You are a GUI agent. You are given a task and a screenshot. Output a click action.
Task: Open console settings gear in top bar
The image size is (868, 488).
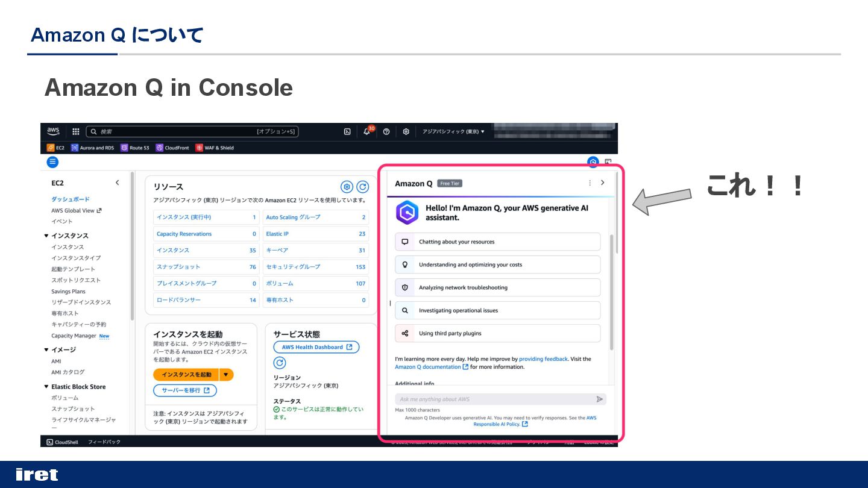(406, 131)
